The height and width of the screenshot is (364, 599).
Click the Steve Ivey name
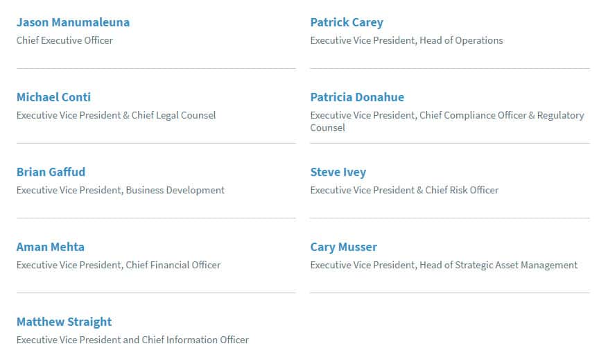tap(338, 172)
